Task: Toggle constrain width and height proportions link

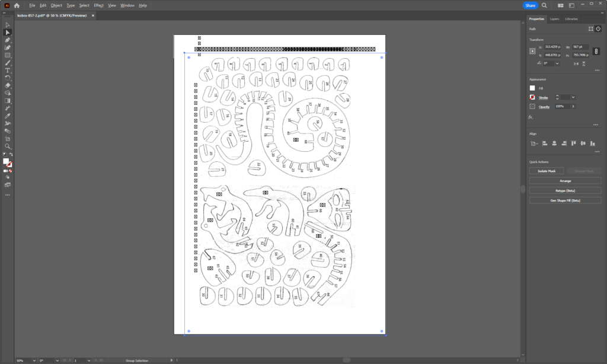Action: coord(596,52)
